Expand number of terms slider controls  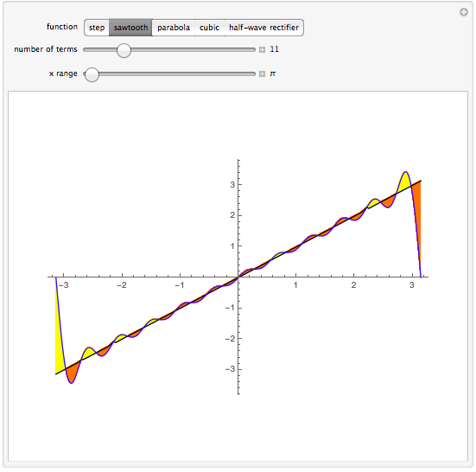point(262,49)
